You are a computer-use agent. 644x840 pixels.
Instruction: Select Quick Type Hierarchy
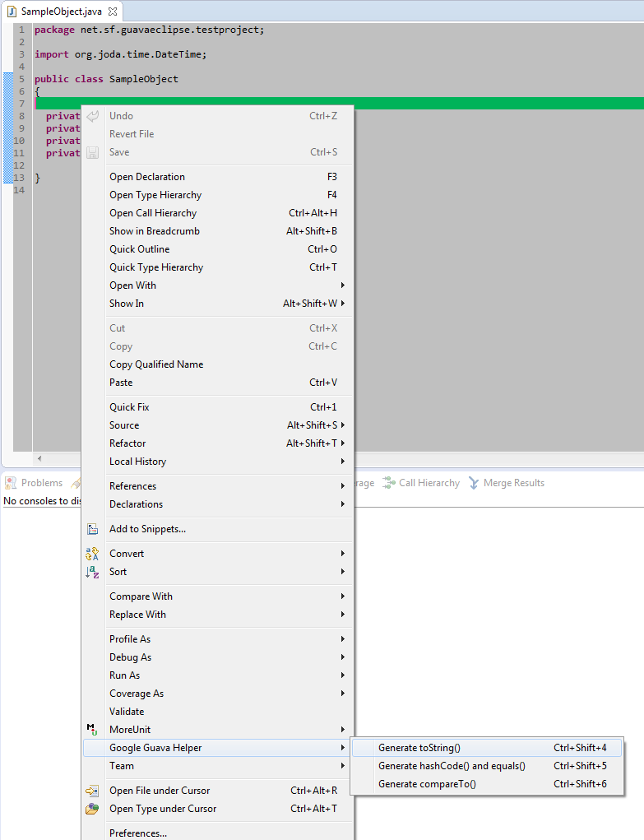tap(217, 267)
